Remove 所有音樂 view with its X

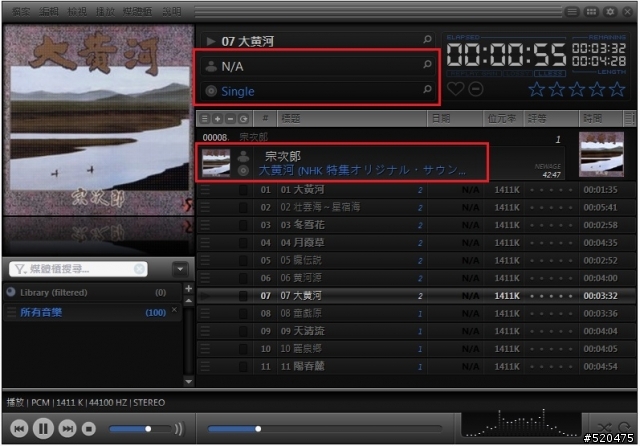coord(174,310)
